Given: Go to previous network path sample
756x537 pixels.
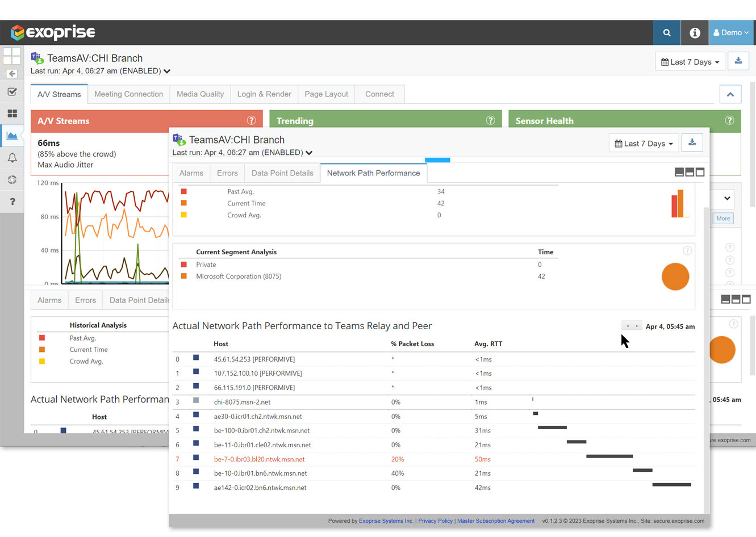Looking at the screenshot, I should point(627,326).
